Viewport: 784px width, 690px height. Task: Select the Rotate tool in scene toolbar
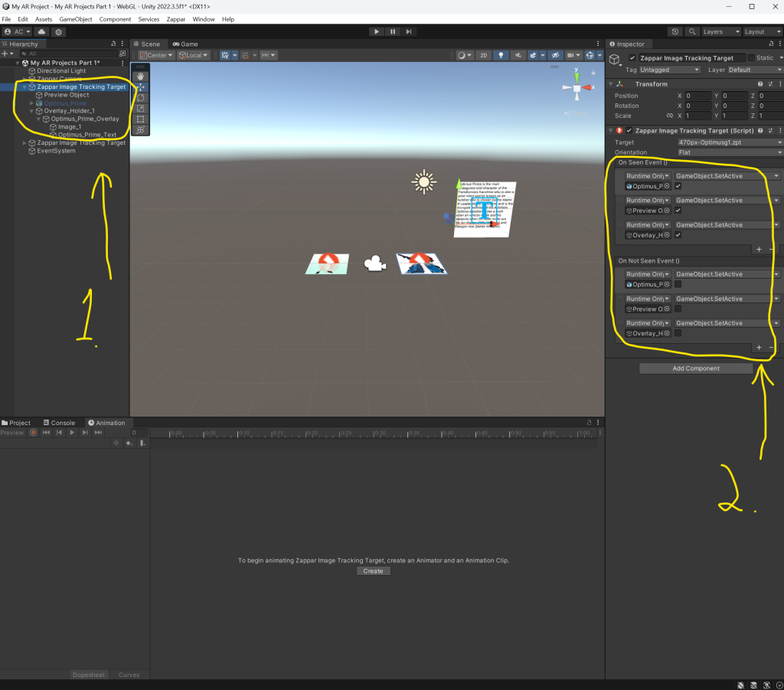click(x=140, y=98)
